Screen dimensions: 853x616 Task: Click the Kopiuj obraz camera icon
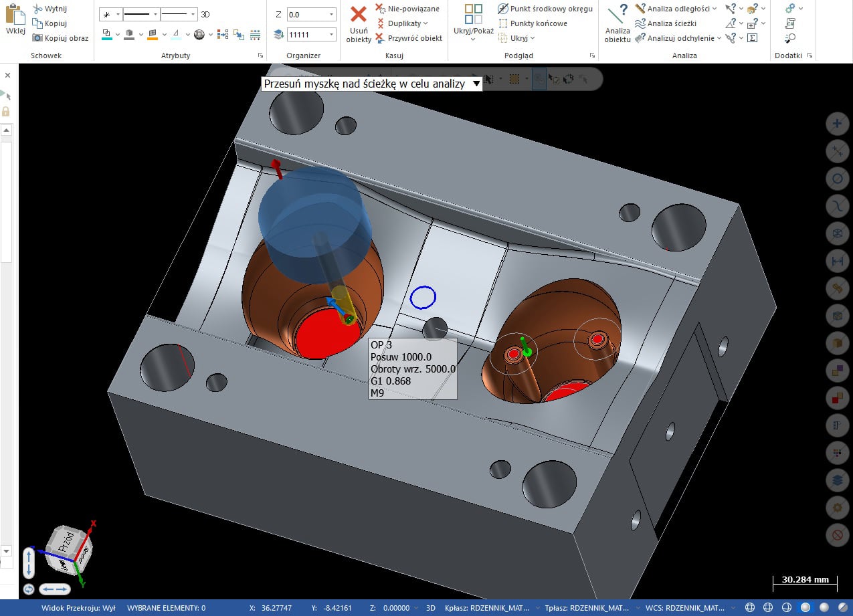point(37,38)
